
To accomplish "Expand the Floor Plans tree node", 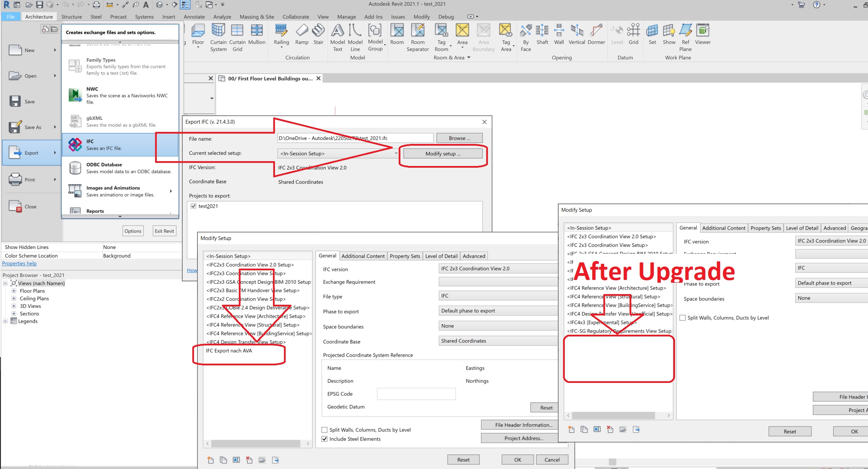I will point(14,291).
